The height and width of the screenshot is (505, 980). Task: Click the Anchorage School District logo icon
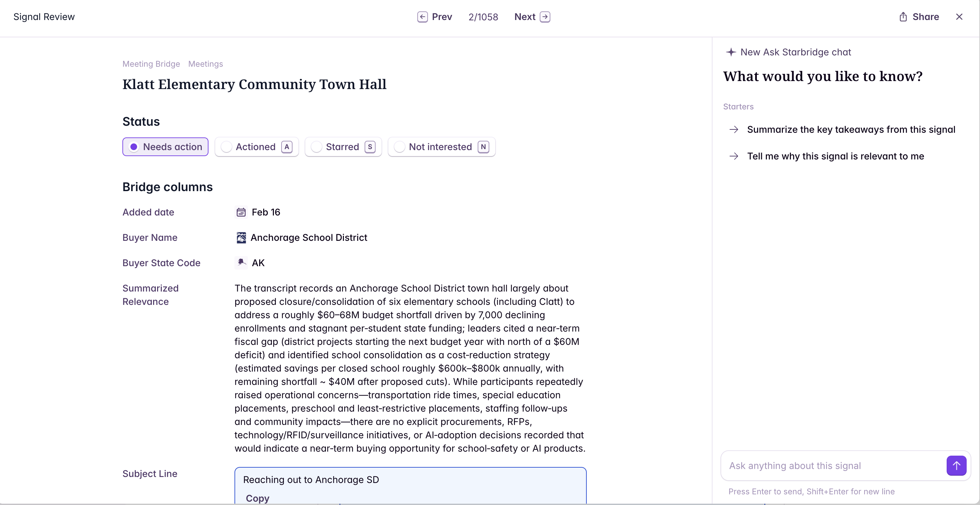(x=241, y=237)
